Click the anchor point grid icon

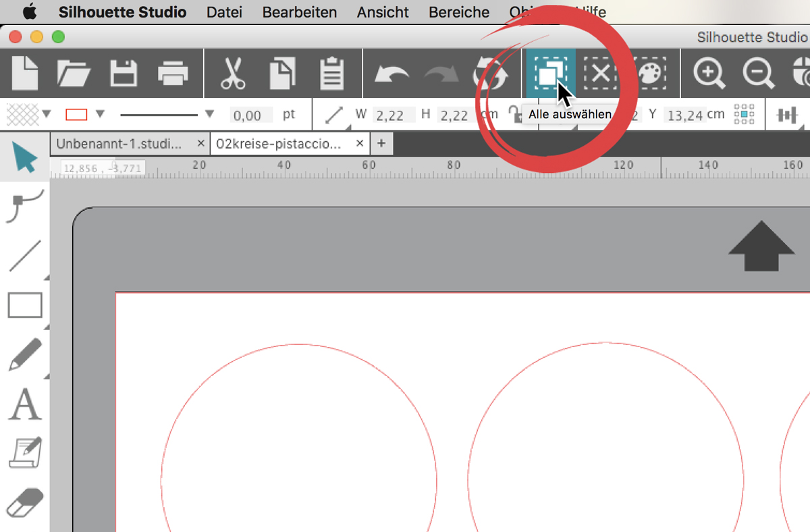(x=743, y=115)
